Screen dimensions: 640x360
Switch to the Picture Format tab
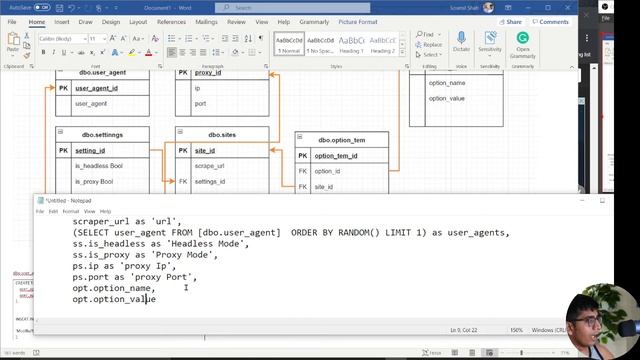tap(358, 22)
